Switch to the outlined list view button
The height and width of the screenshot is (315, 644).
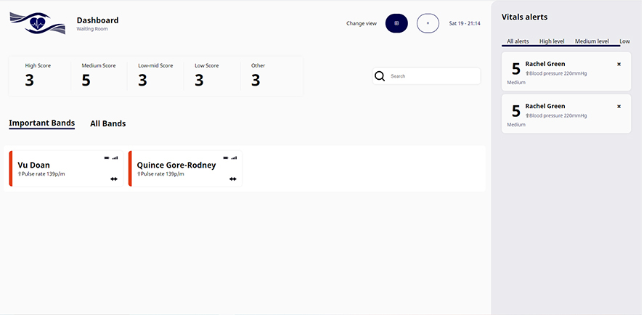point(428,23)
